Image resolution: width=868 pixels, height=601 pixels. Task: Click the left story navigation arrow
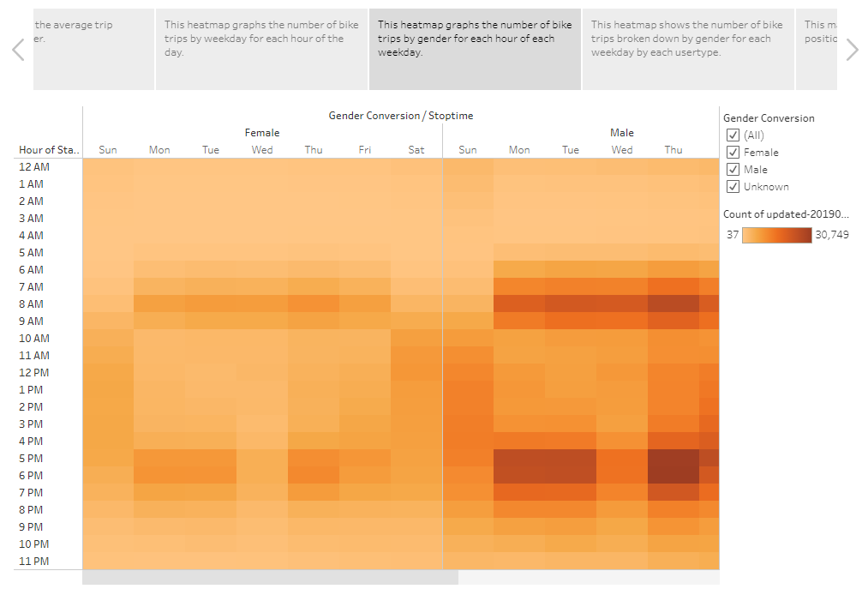[18, 50]
